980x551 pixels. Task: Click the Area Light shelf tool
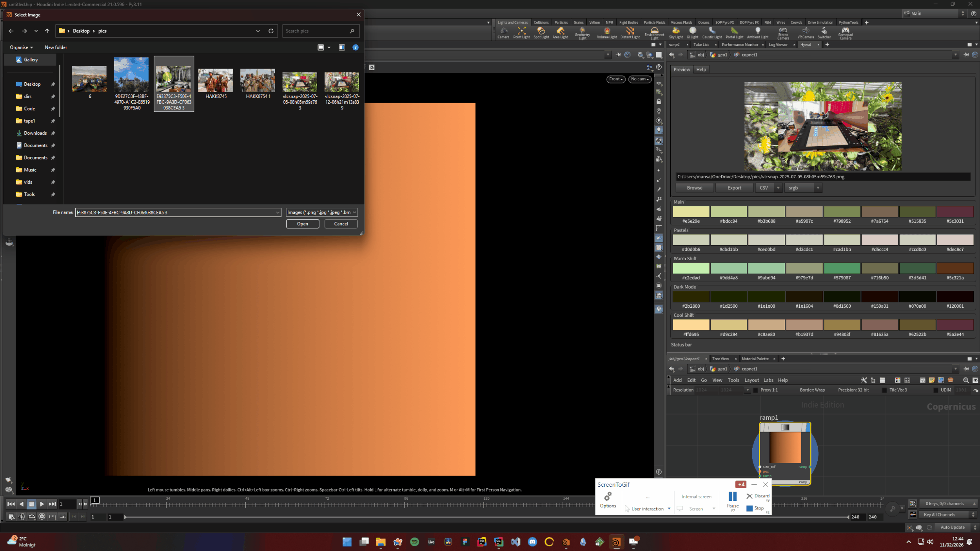click(560, 32)
